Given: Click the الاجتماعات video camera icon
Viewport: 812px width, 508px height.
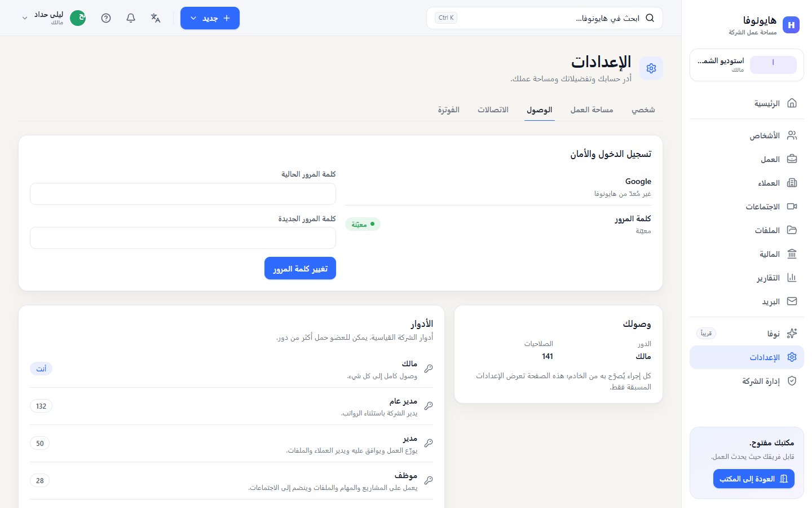Looking at the screenshot, I should [x=792, y=207].
